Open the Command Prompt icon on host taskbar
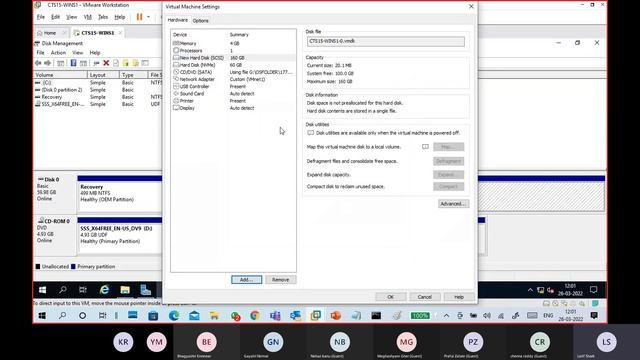Image resolution: width=640 pixels, height=360 pixels. tap(376, 316)
